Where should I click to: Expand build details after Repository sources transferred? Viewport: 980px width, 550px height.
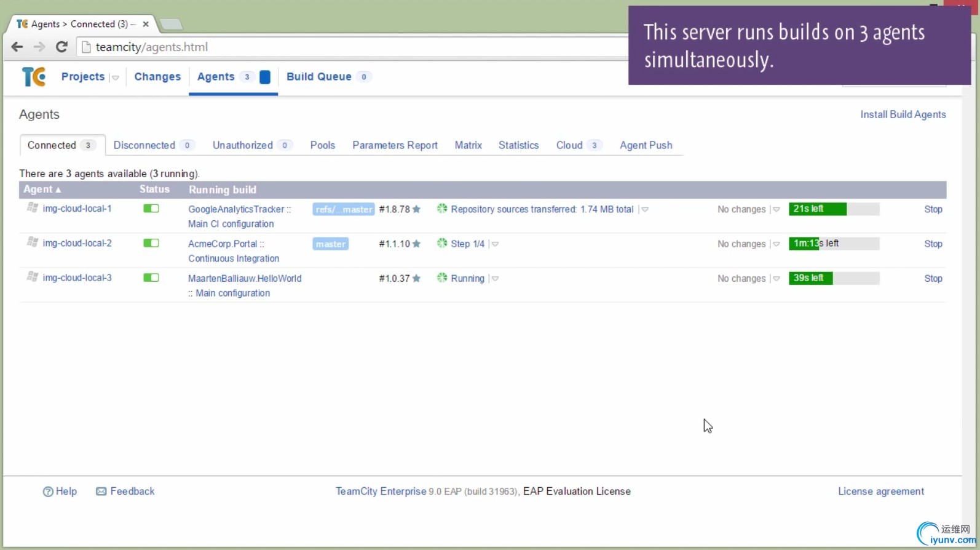[644, 210]
